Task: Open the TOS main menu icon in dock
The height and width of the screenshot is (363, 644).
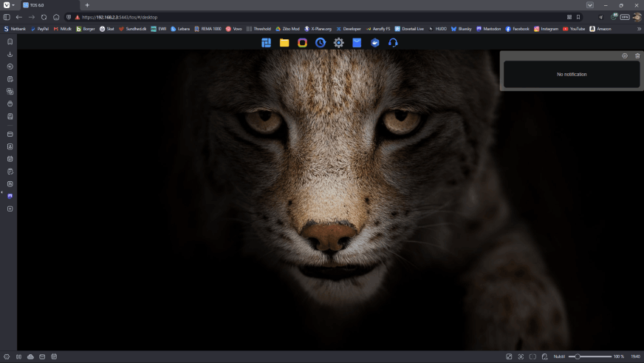Action: pyautogui.click(x=266, y=43)
